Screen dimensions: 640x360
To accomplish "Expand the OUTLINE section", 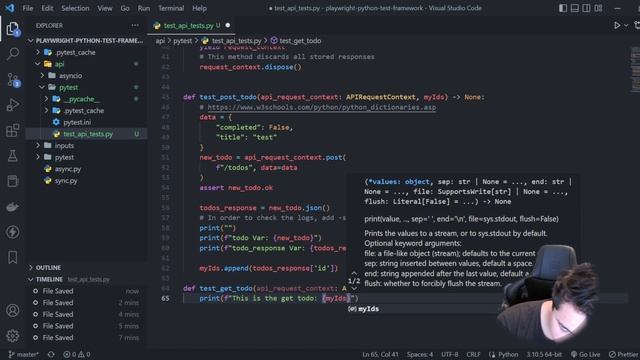I will (86, 267).
